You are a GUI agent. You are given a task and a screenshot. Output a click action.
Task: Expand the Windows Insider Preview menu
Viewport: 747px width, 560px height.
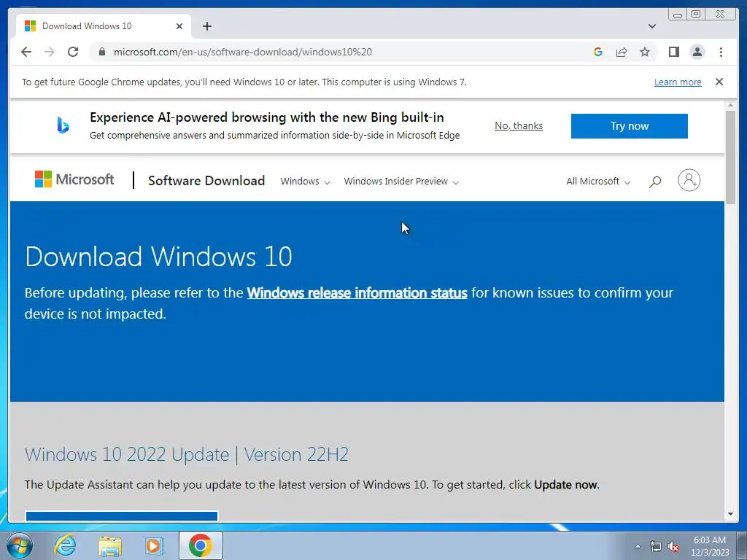(401, 182)
